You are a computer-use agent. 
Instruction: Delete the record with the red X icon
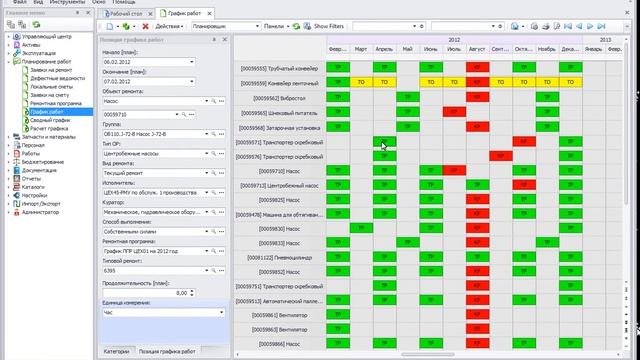145,26
